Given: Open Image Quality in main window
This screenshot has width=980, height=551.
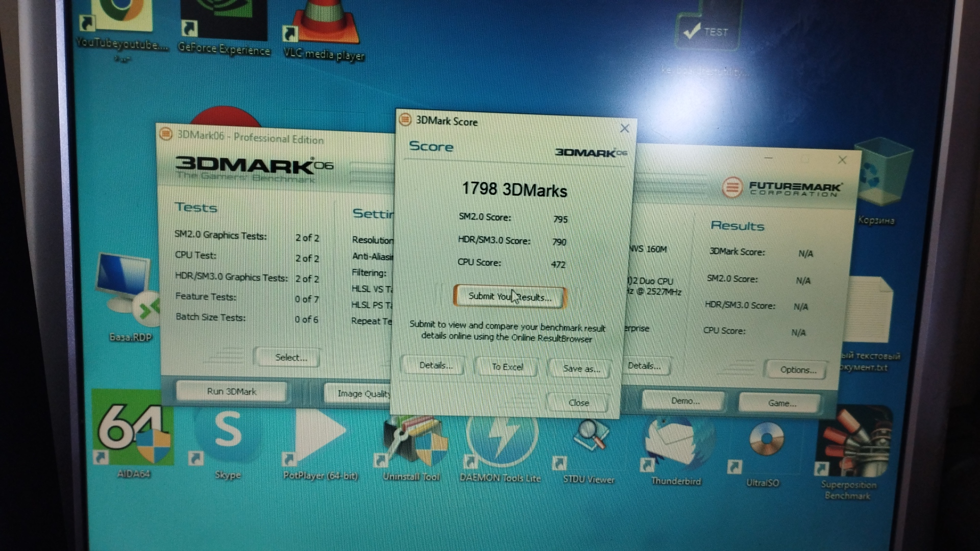Looking at the screenshot, I should pos(359,393).
